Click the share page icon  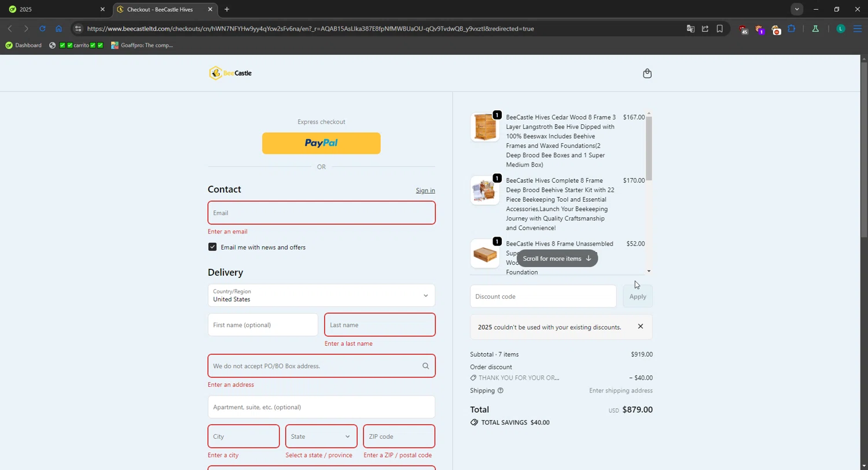(705, 28)
